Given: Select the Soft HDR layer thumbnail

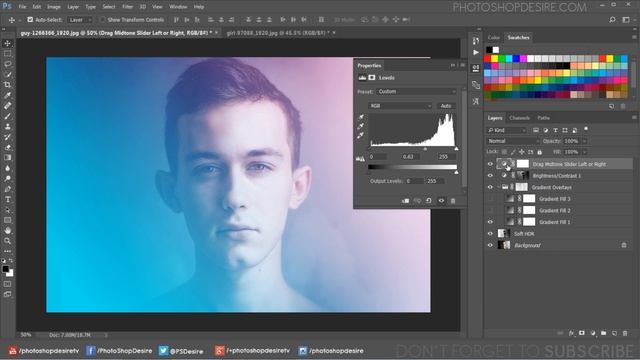Looking at the screenshot, I should pos(504,233).
